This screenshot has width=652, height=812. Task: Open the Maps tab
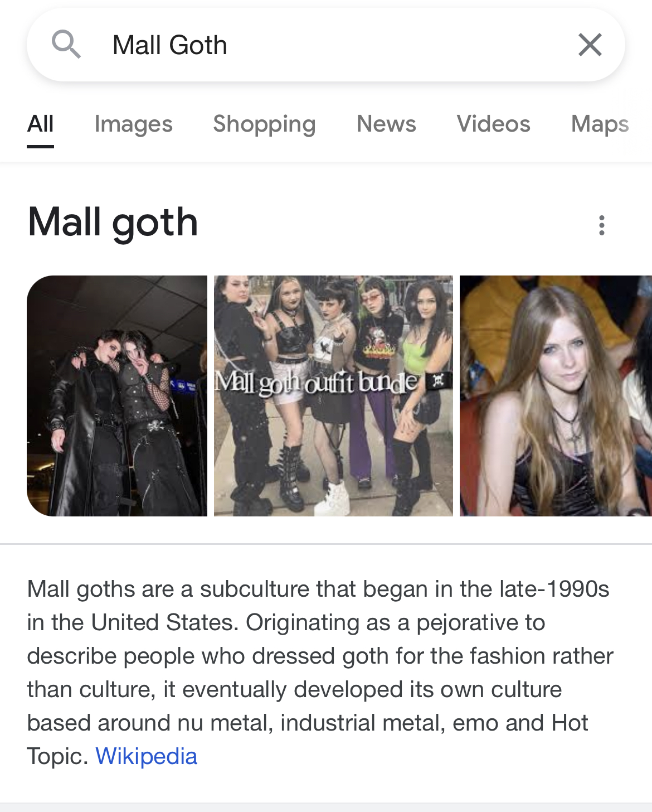(x=600, y=124)
